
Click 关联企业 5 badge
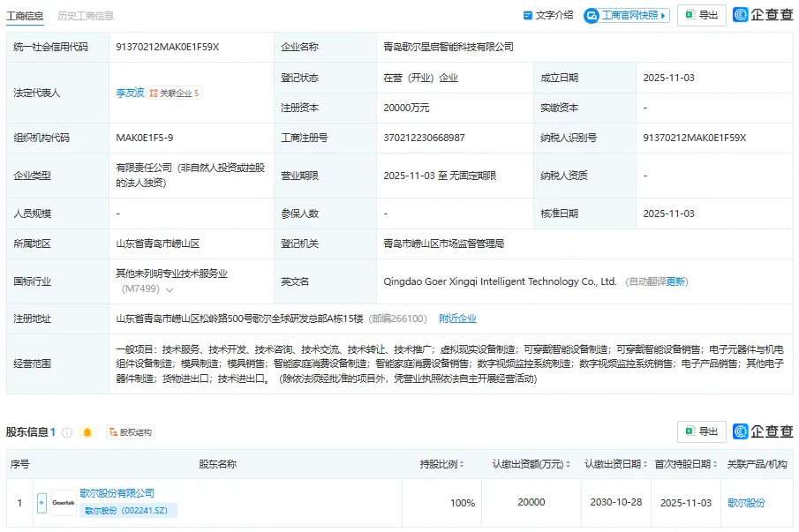[174, 93]
